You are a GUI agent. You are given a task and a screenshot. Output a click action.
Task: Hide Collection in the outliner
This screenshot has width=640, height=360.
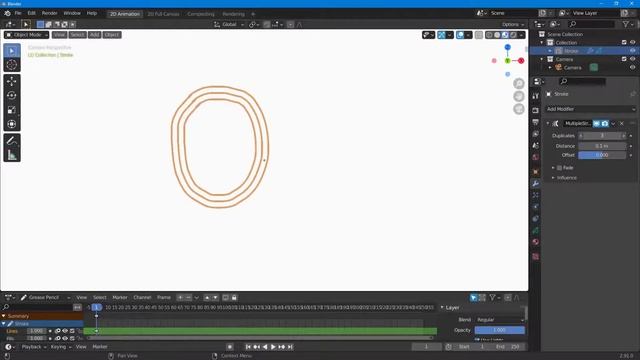pos(633,42)
